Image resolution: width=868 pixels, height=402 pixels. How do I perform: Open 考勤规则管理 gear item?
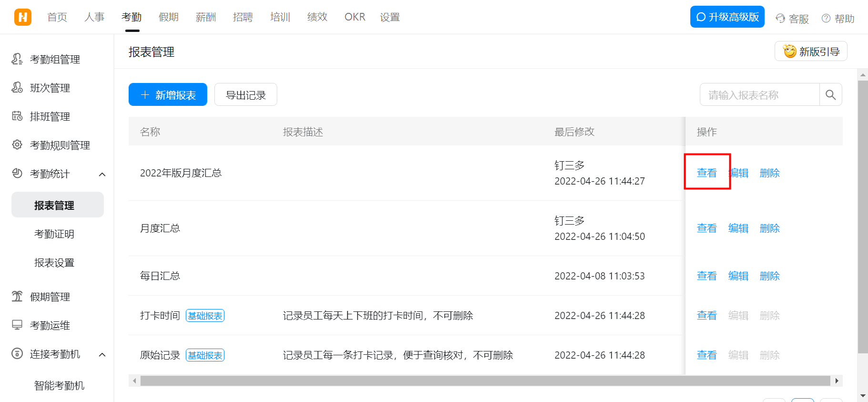17,145
